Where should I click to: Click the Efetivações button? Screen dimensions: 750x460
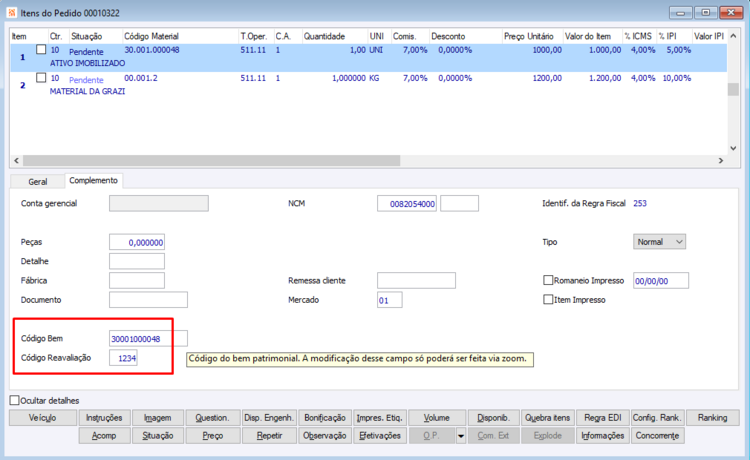click(379, 436)
